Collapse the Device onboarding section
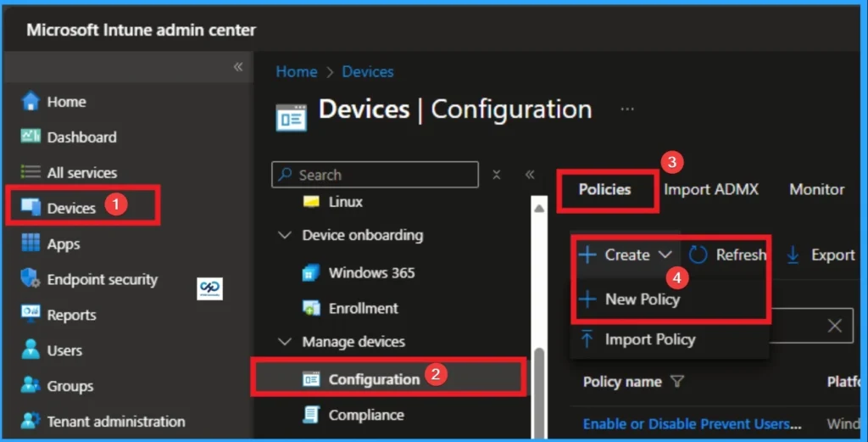Viewport: 868px width, 442px height. [285, 235]
